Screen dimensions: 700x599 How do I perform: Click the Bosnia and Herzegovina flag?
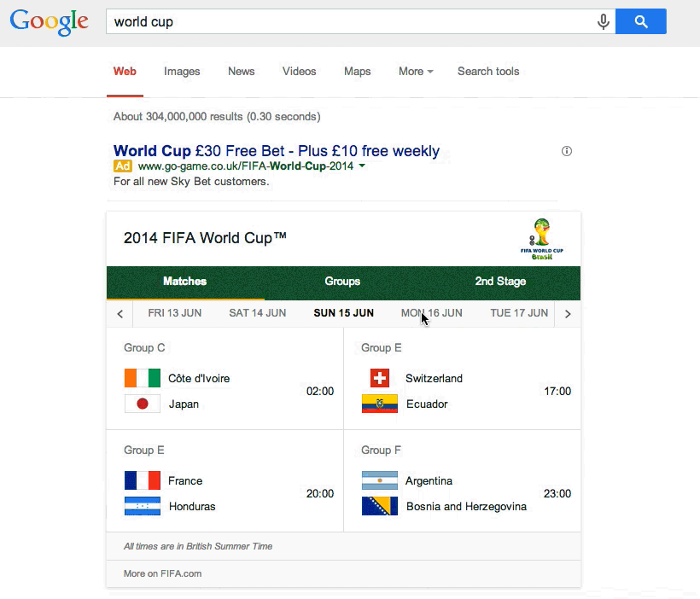click(380, 506)
